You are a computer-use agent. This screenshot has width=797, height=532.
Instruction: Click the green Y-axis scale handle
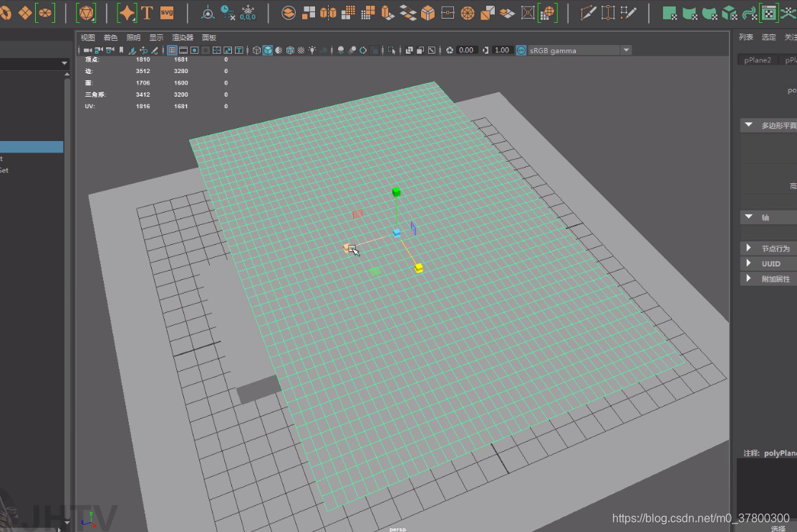[x=397, y=192]
